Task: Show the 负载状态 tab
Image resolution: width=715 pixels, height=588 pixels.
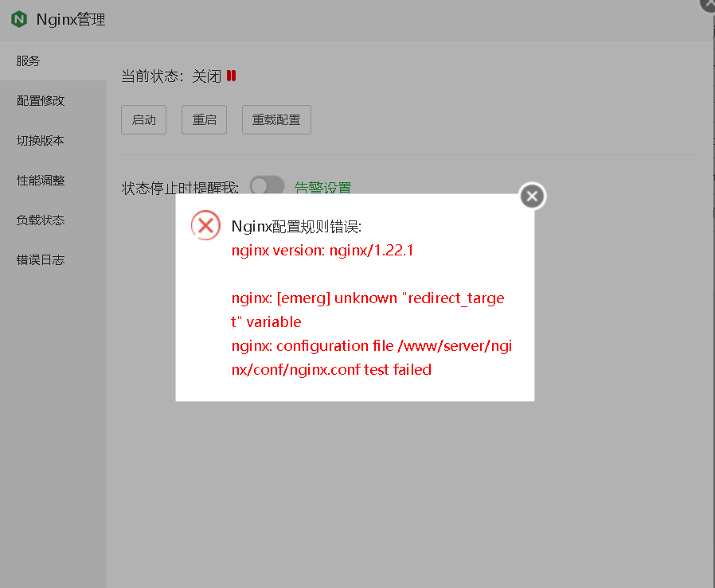Action: point(53,220)
